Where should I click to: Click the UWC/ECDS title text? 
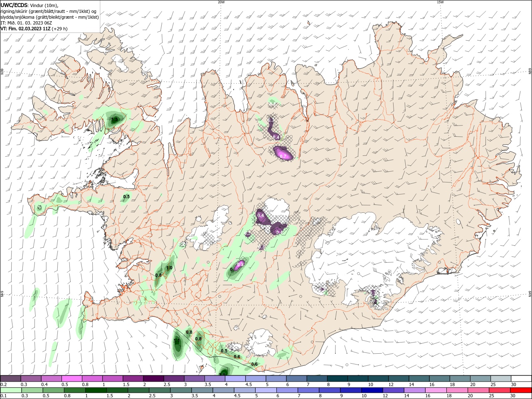[x=15, y=5]
